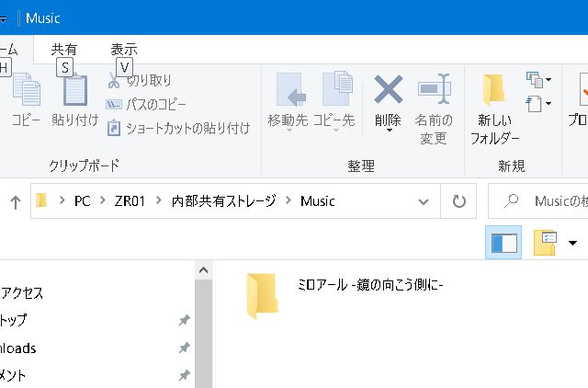588x388 pixels.
Task: Click pin icon next to Desktop entry
Action: [184, 320]
